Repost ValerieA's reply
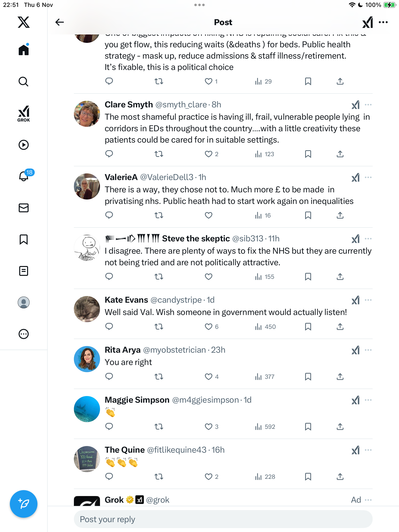The width and height of the screenshot is (399, 532). [x=159, y=216]
